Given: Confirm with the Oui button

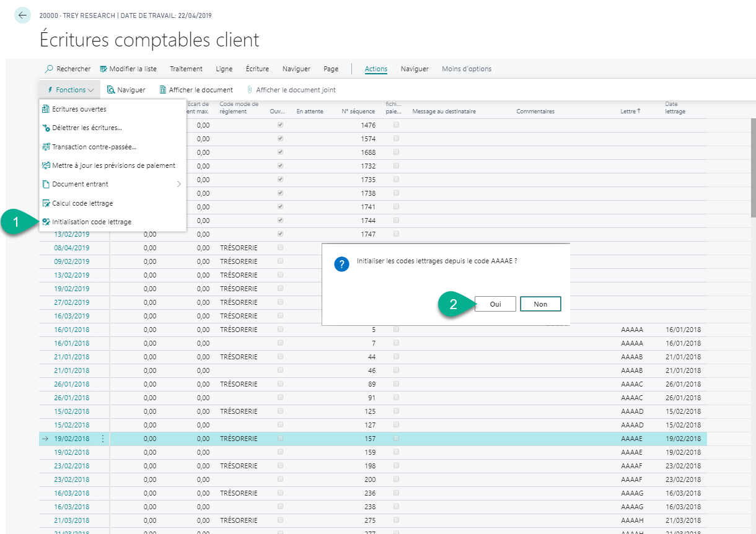Looking at the screenshot, I should (x=494, y=304).
